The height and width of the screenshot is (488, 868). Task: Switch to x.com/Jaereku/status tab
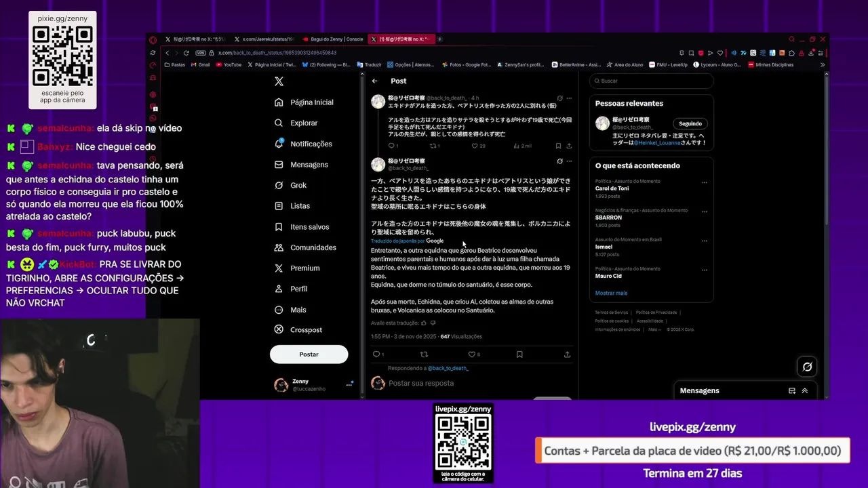pyautogui.click(x=264, y=39)
